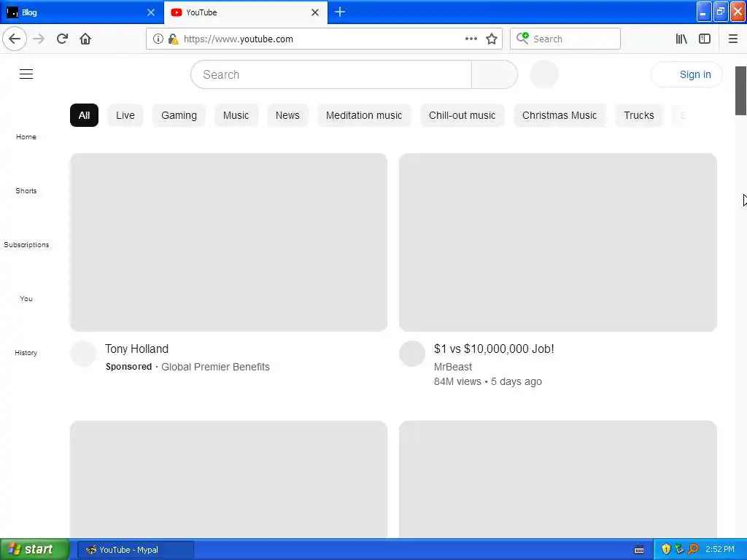The height and width of the screenshot is (560, 747).
Task: Click the 84M views text
Action: pyautogui.click(x=457, y=381)
